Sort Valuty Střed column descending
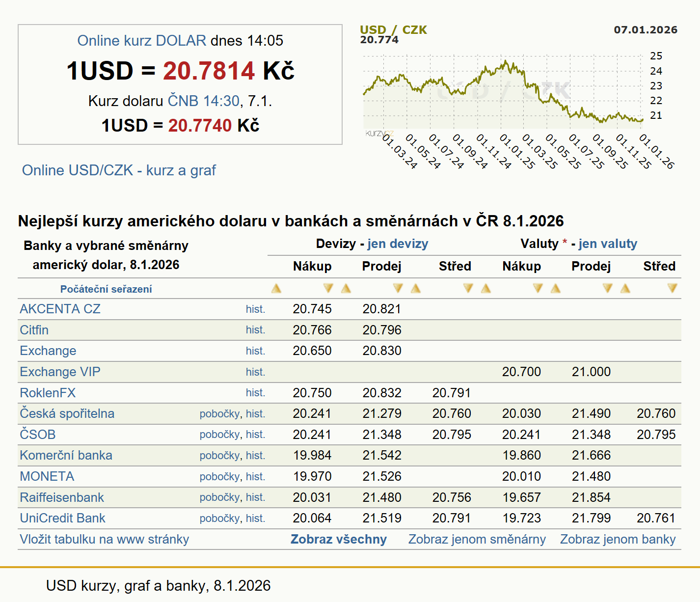 [672, 288]
